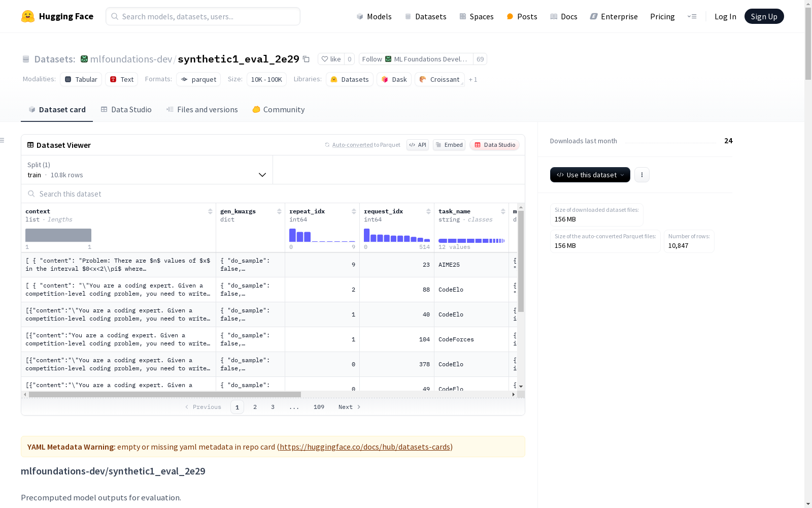Select the 10K - 100K size tag
Screen dimensions: 812x508
pyautogui.click(x=266, y=79)
